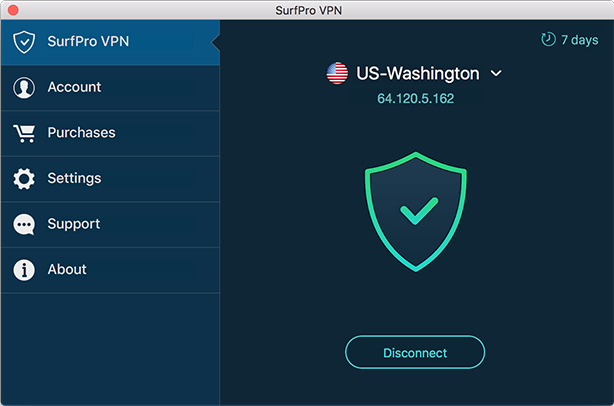Click the 7 days trial remaining link
Viewport: 614px width, 406px height.
click(570, 40)
